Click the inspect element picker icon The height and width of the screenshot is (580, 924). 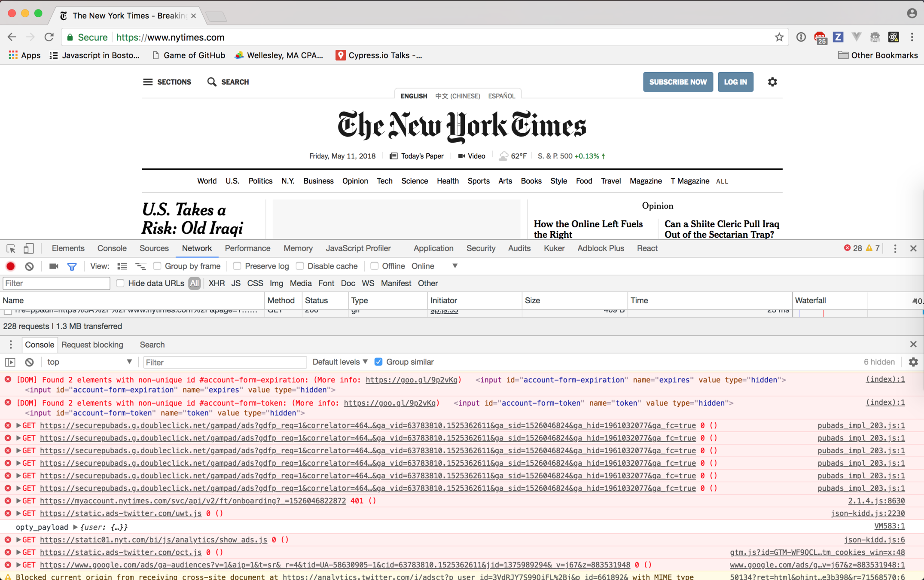pyautogui.click(x=11, y=248)
